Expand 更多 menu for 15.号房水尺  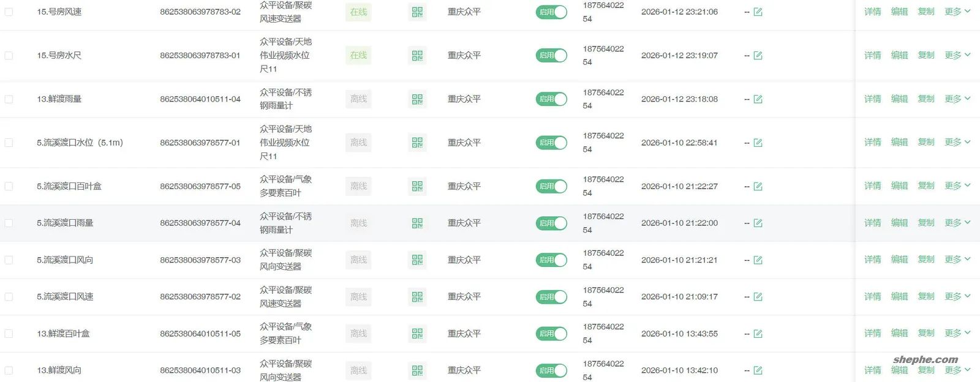(x=957, y=55)
